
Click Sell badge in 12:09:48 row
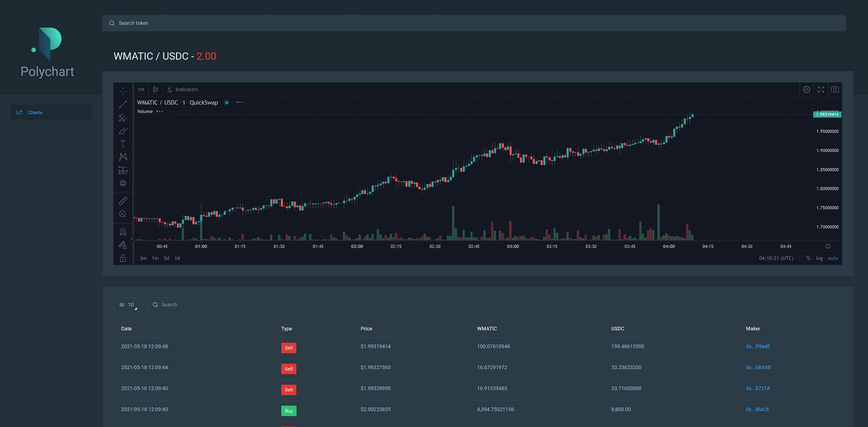(289, 348)
